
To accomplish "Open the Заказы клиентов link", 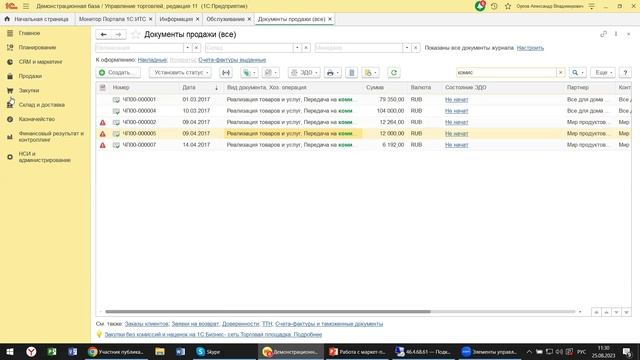I will [x=147, y=324].
